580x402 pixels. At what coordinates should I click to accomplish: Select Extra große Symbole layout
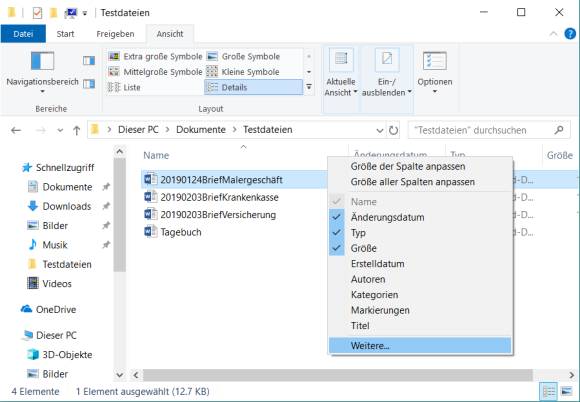tap(155, 57)
